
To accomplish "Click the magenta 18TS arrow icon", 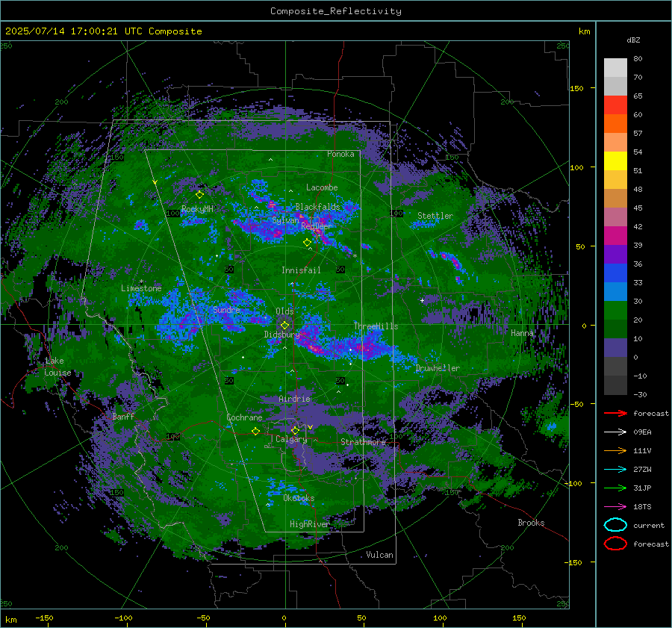I will point(615,506).
